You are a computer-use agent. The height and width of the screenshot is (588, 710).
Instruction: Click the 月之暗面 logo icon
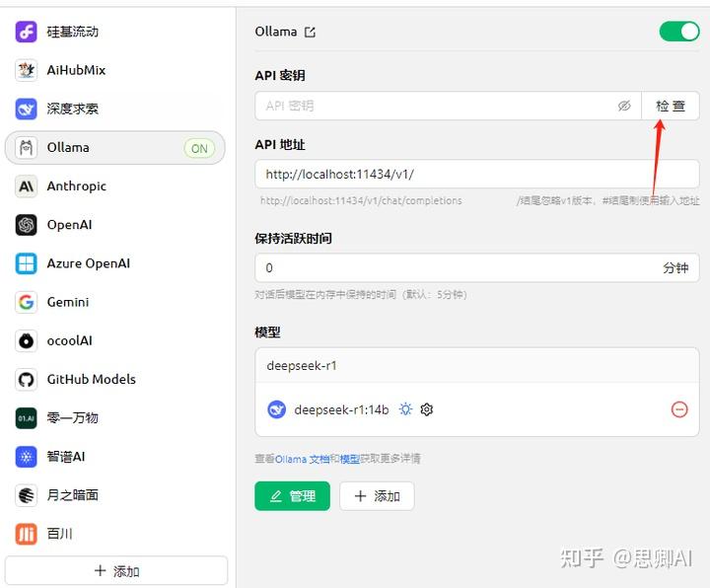click(x=26, y=495)
